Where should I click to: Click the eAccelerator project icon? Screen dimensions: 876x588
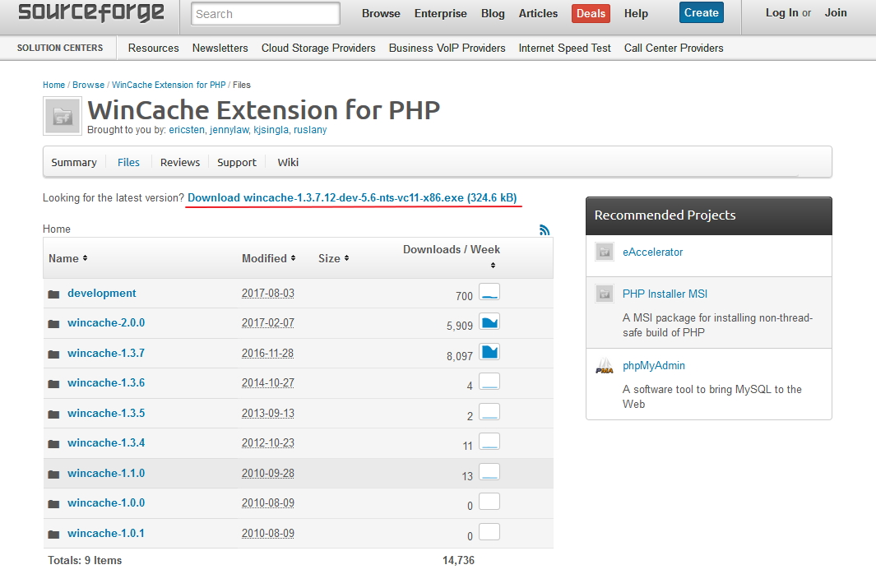[605, 252]
